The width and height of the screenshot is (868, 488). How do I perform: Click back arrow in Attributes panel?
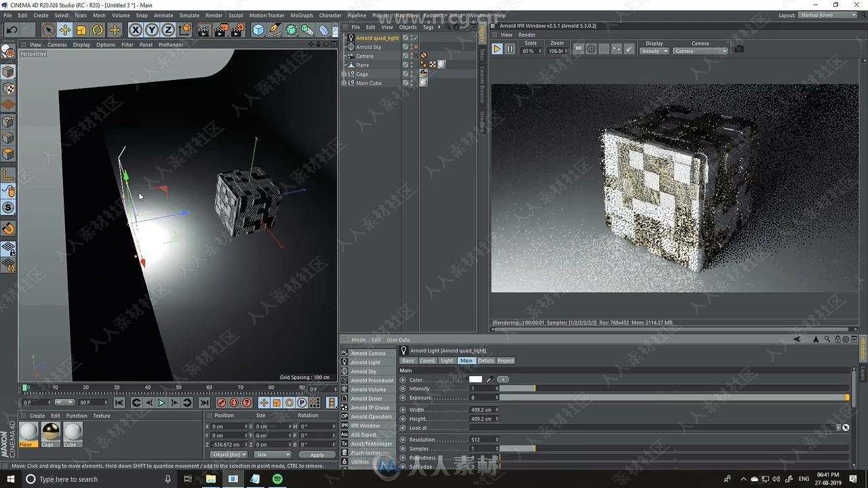797,340
